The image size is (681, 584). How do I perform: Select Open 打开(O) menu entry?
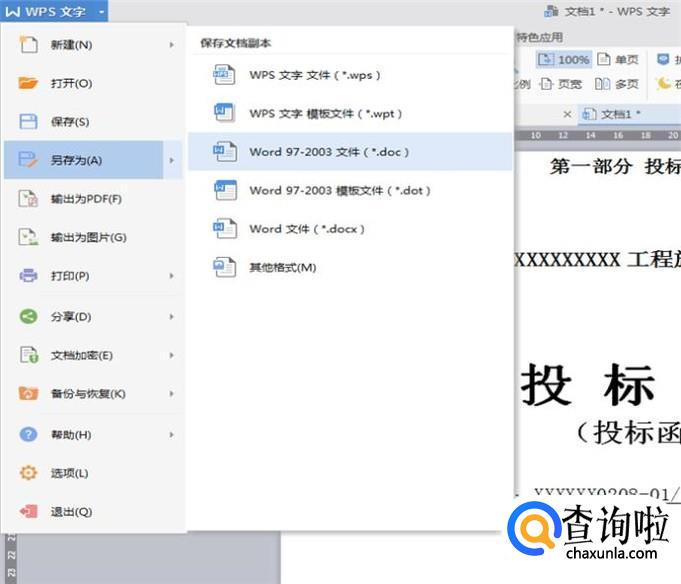coord(93,83)
